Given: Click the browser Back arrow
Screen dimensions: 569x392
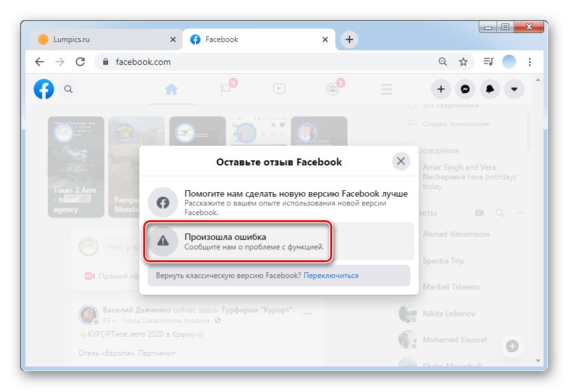Looking at the screenshot, I should 39,62.
